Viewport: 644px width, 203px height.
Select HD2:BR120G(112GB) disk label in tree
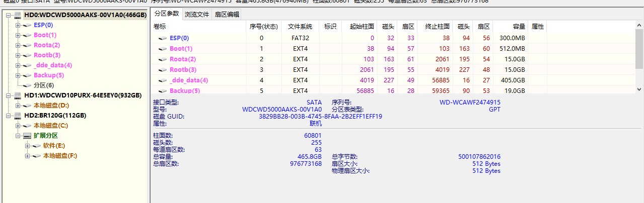click(55, 116)
